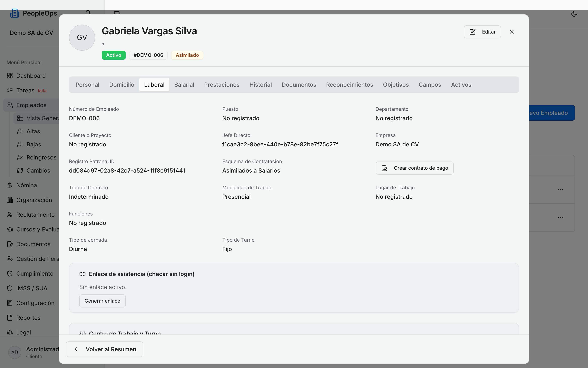Viewport: 588px width, 368px height.
Task: Click the Tareas checklist icon
Action: tap(10, 91)
